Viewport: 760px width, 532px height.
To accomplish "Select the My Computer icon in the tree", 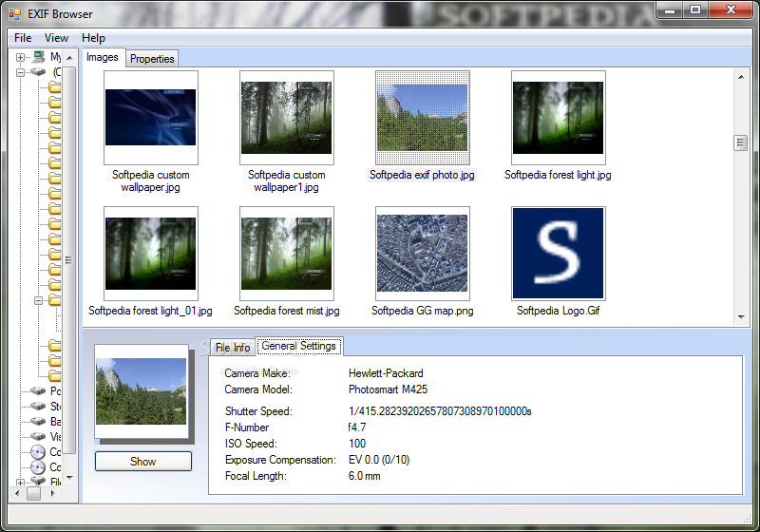I will [38, 57].
